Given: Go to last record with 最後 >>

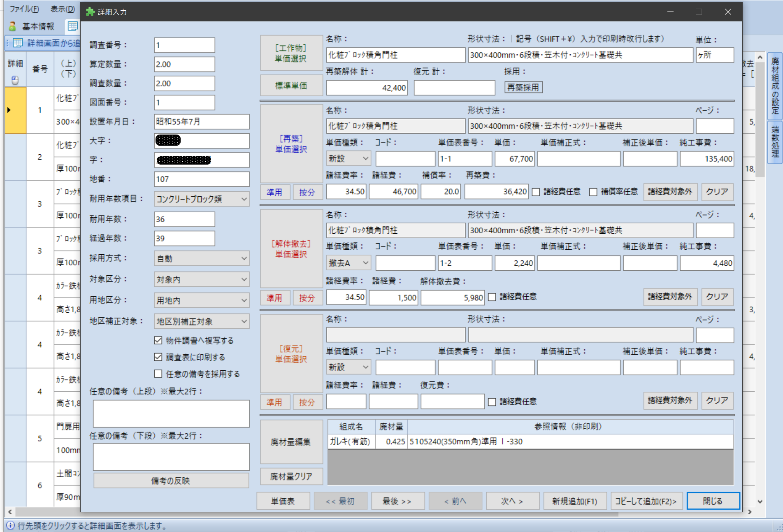Looking at the screenshot, I should (x=397, y=501).
